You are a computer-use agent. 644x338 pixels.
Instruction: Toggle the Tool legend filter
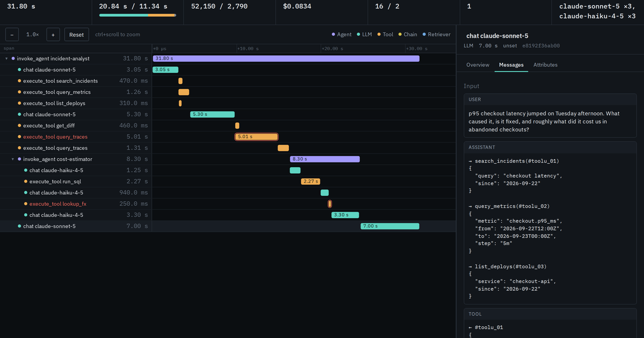tap(385, 34)
